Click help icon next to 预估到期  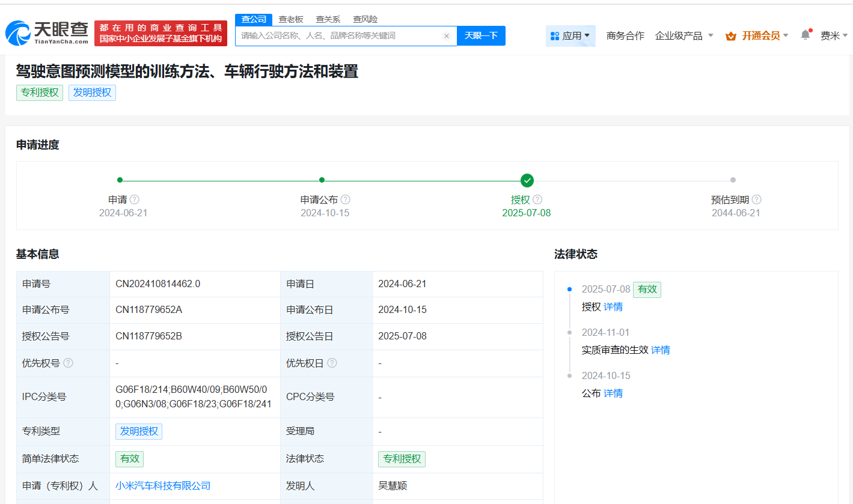point(756,199)
